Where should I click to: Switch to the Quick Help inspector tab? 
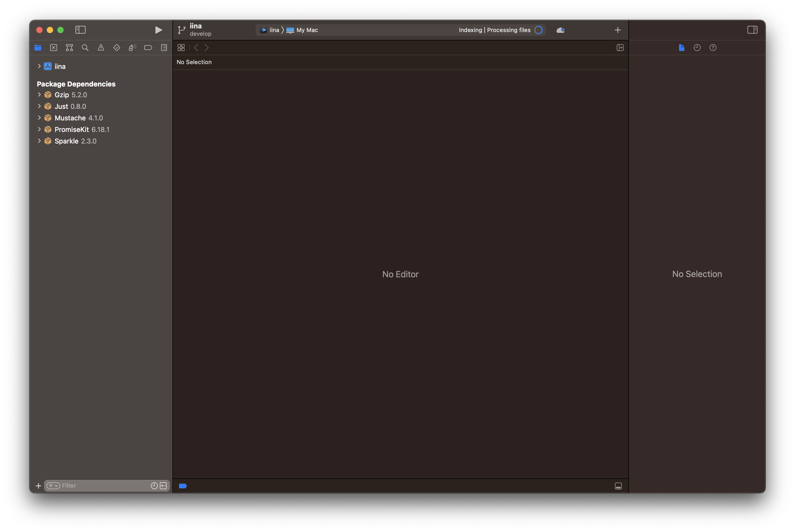(713, 48)
